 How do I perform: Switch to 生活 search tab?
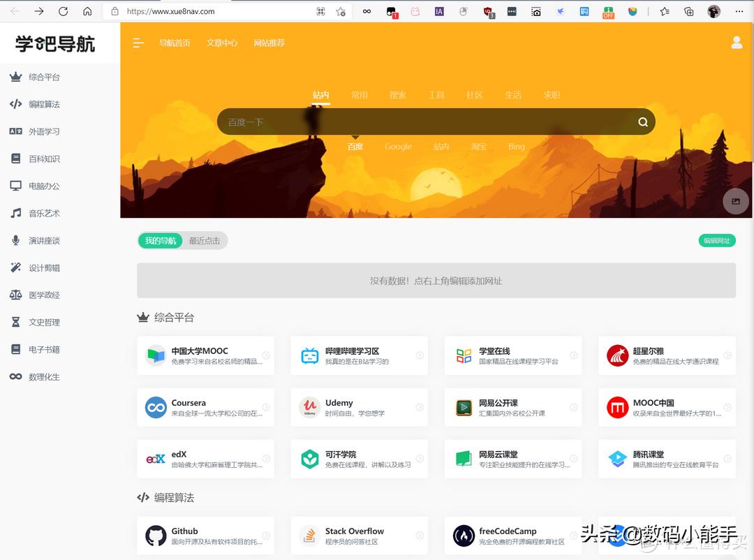[513, 95]
